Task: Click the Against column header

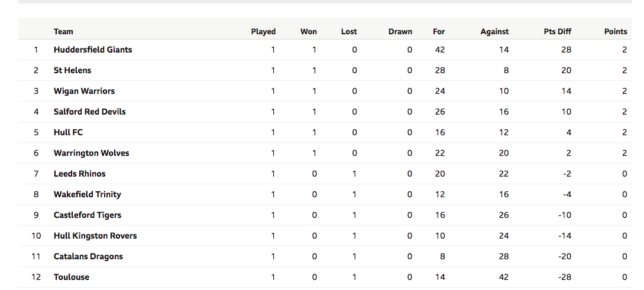Action: pyautogui.click(x=494, y=31)
